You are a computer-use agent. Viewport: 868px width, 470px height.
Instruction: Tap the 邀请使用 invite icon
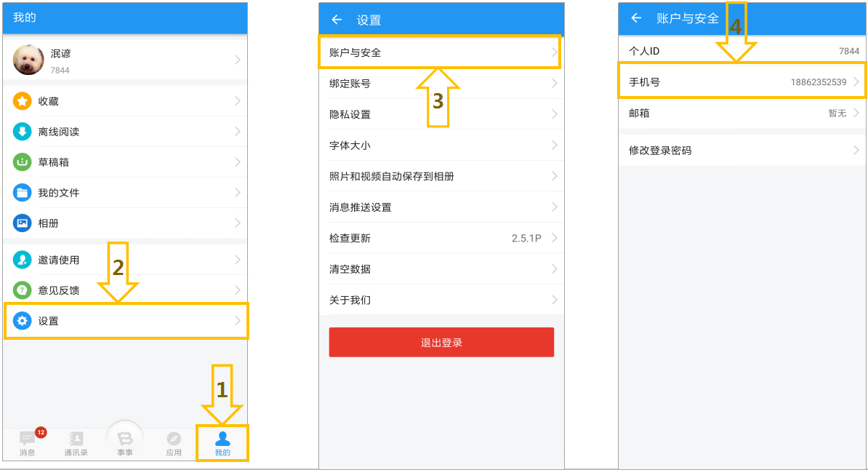click(x=22, y=260)
